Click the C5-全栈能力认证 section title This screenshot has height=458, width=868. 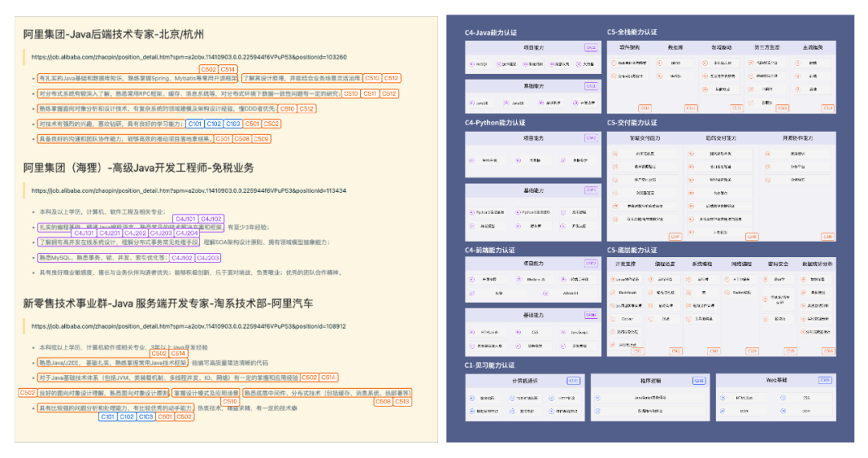tap(633, 32)
